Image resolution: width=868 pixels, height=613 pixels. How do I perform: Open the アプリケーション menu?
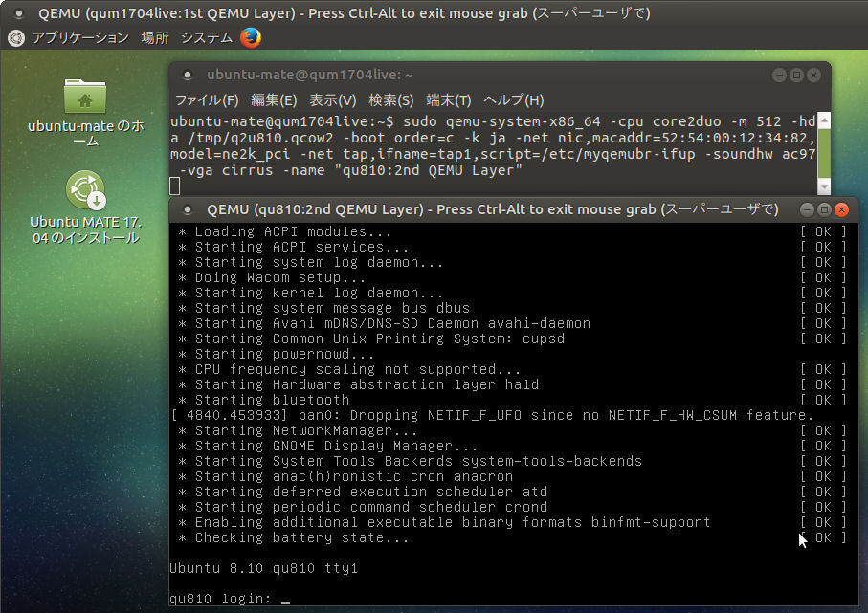[x=80, y=37]
